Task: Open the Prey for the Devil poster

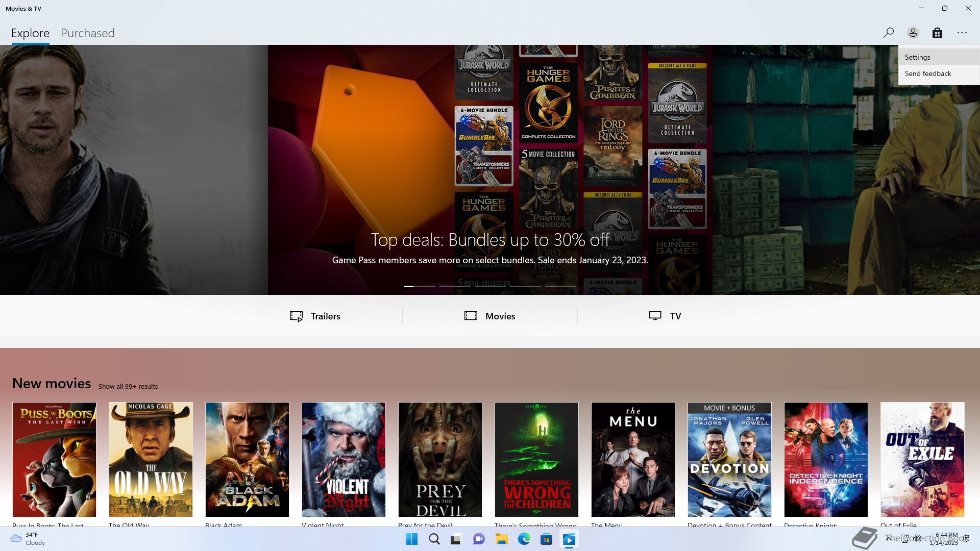Action: 440,460
